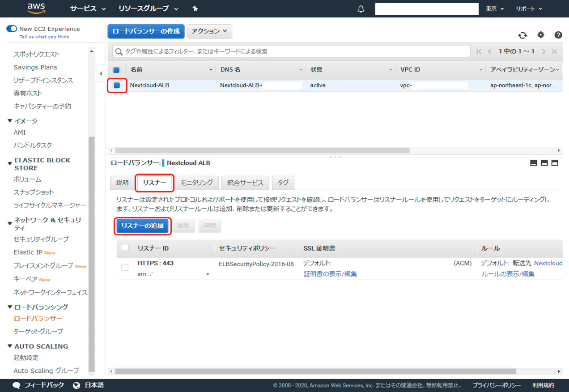Switch to the 説明 tab
The width and height of the screenshot is (569, 392).
[x=122, y=183]
